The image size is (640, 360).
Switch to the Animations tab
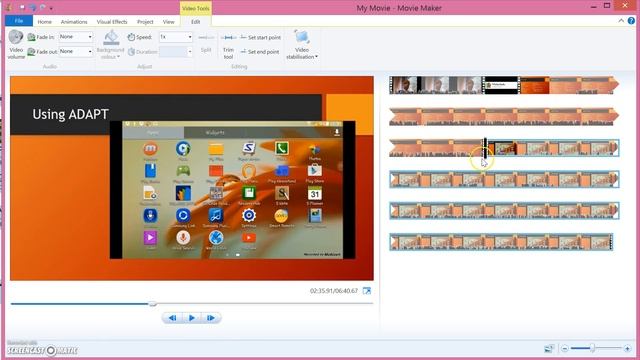[x=74, y=22]
